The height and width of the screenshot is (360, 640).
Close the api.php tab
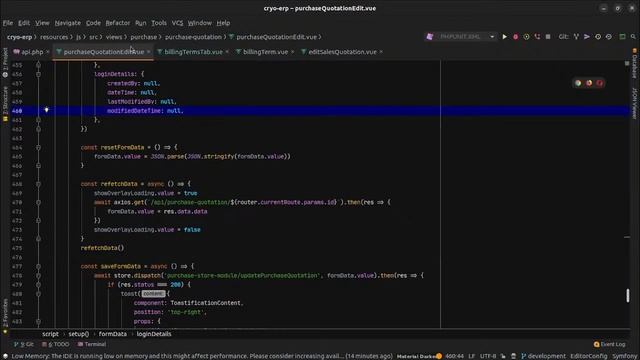coord(48,52)
